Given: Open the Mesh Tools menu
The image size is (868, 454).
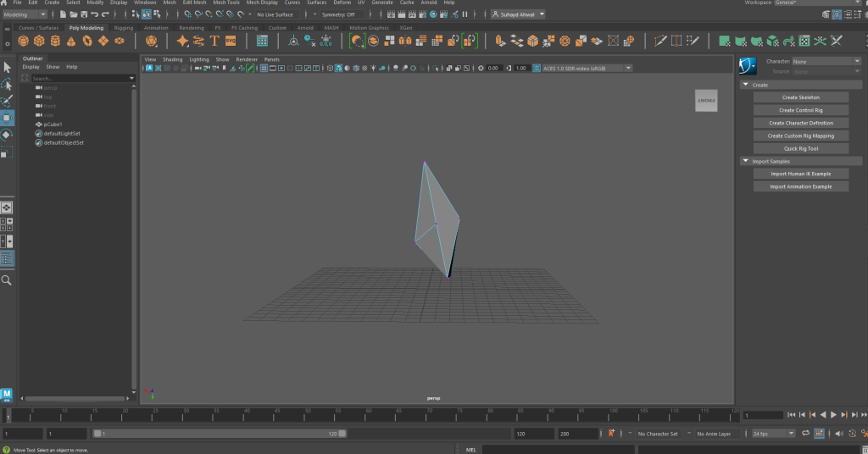Looking at the screenshot, I should [225, 3].
